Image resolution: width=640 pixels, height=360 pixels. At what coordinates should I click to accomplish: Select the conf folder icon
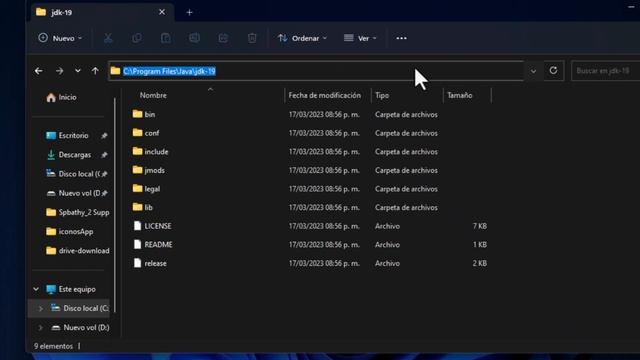pyautogui.click(x=138, y=133)
